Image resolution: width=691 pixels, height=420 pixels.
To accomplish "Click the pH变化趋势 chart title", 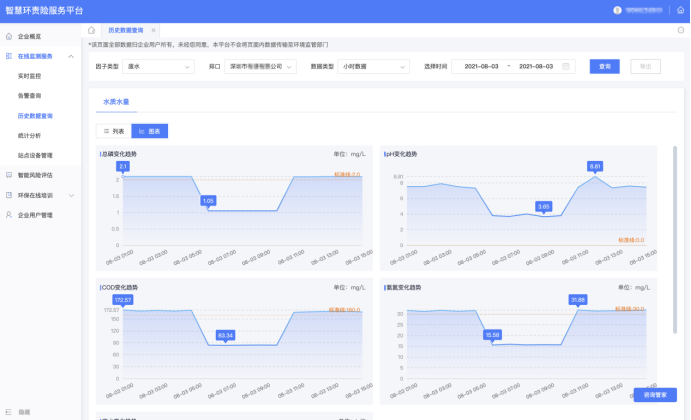I will point(401,154).
